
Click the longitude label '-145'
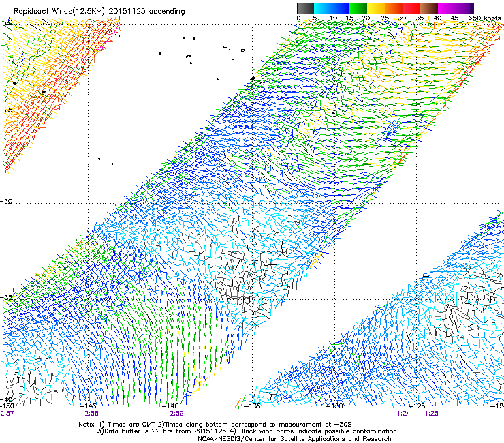[x=88, y=406]
